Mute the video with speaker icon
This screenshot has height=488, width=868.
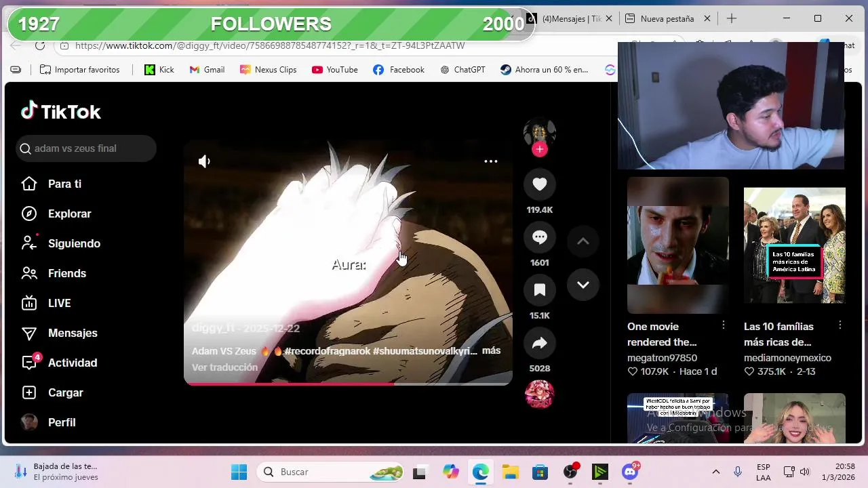coord(204,161)
